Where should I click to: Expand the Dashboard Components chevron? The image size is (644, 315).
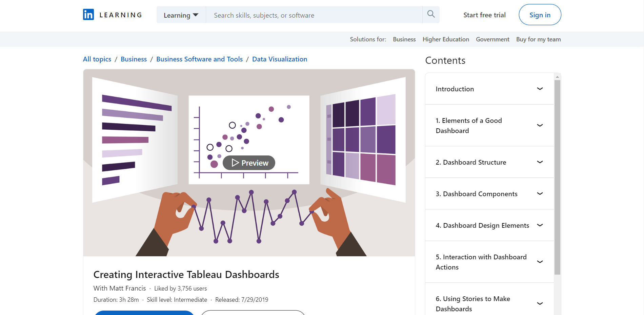(x=540, y=194)
